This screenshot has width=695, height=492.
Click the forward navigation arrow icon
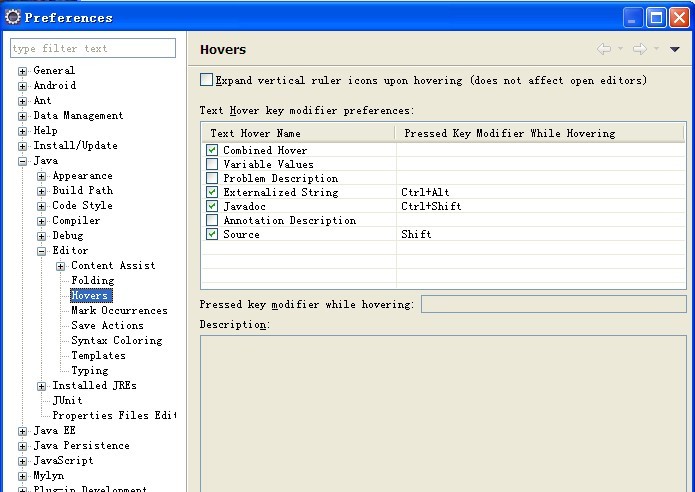[x=640, y=49]
